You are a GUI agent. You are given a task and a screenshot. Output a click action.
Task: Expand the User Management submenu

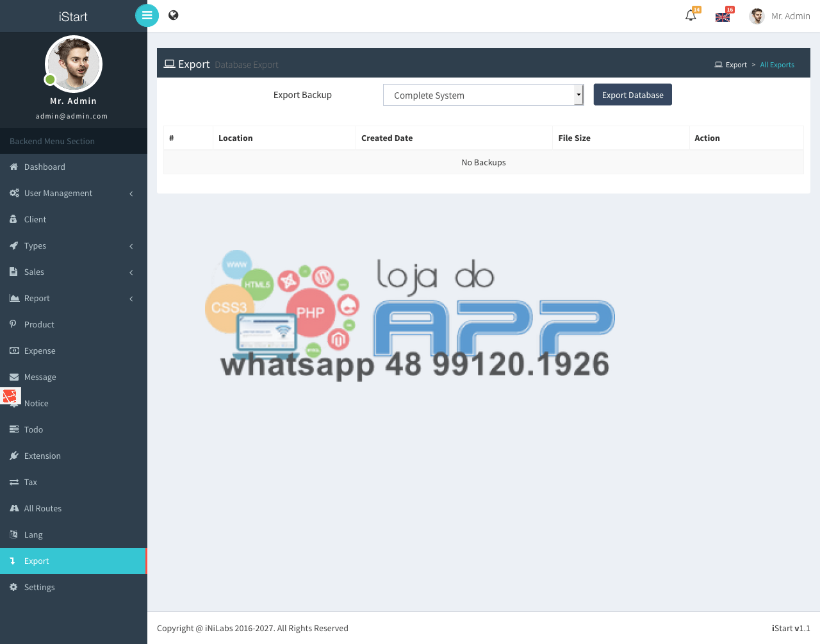tap(131, 194)
